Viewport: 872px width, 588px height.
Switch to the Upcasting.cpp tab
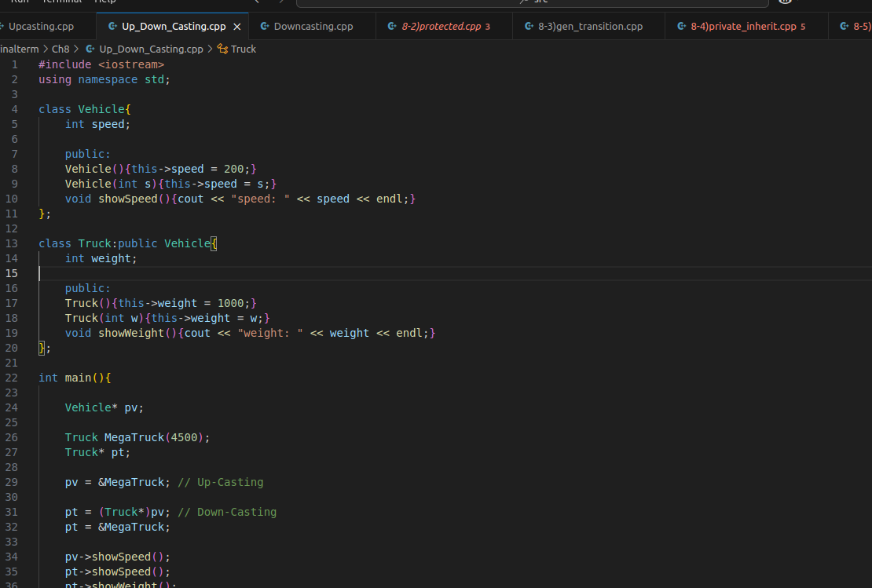[x=41, y=26]
